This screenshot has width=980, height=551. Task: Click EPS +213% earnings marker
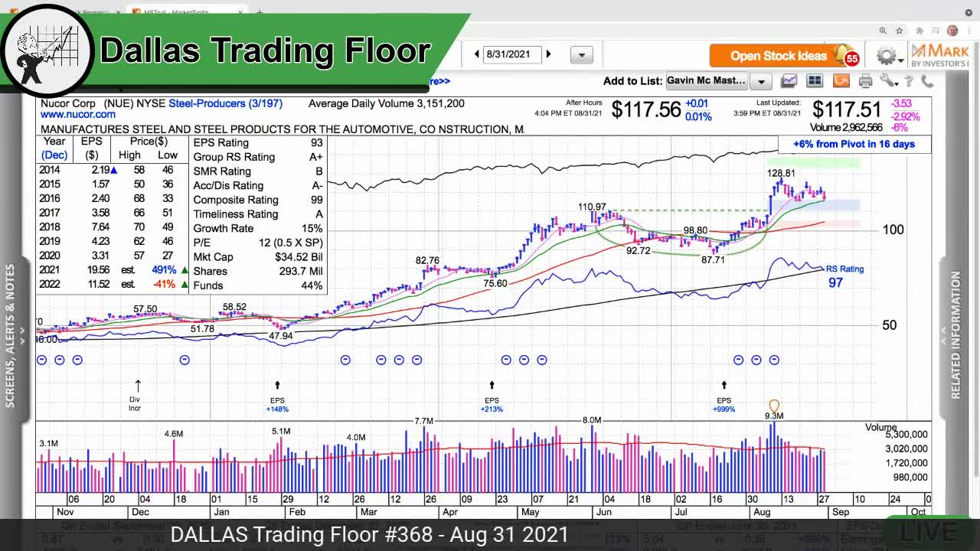click(492, 396)
